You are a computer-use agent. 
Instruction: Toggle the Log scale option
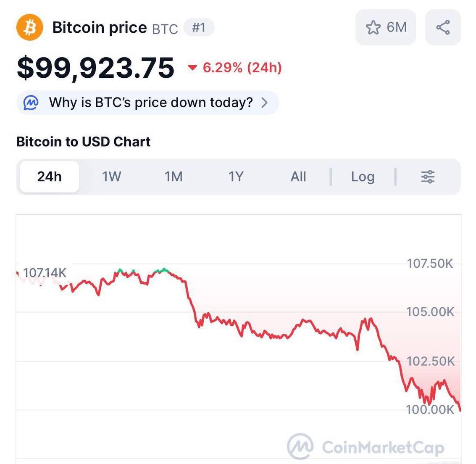pos(363,177)
